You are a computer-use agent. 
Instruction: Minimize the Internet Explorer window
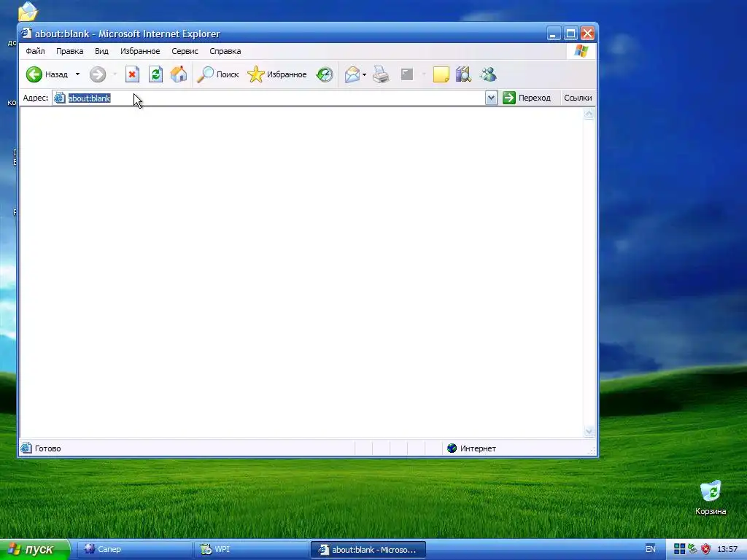[x=553, y=34]
